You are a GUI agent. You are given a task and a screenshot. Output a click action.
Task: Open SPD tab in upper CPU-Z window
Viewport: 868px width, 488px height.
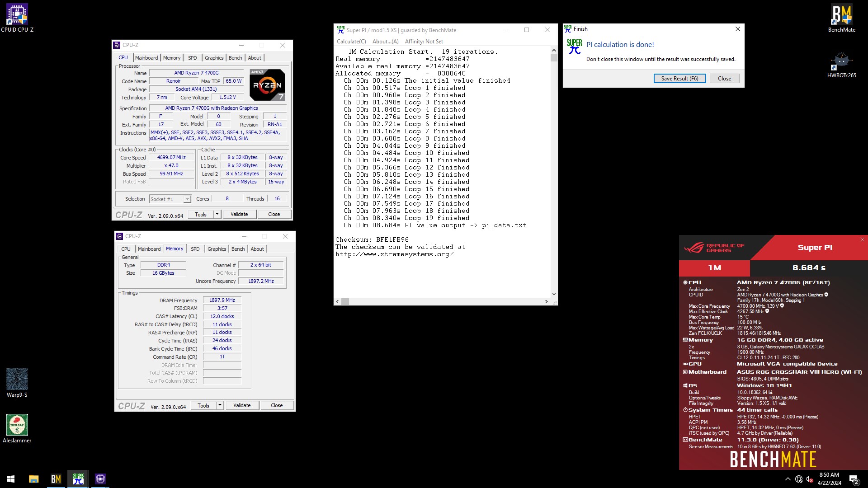click(x=193, y=58)
